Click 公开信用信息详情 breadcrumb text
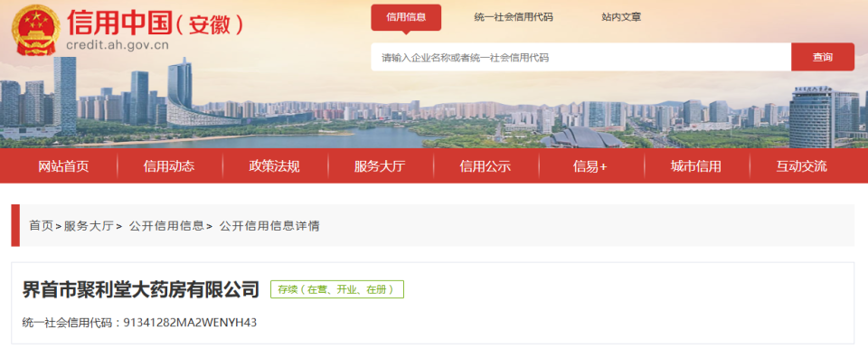 pyautogui.click(x=269, y=226)
